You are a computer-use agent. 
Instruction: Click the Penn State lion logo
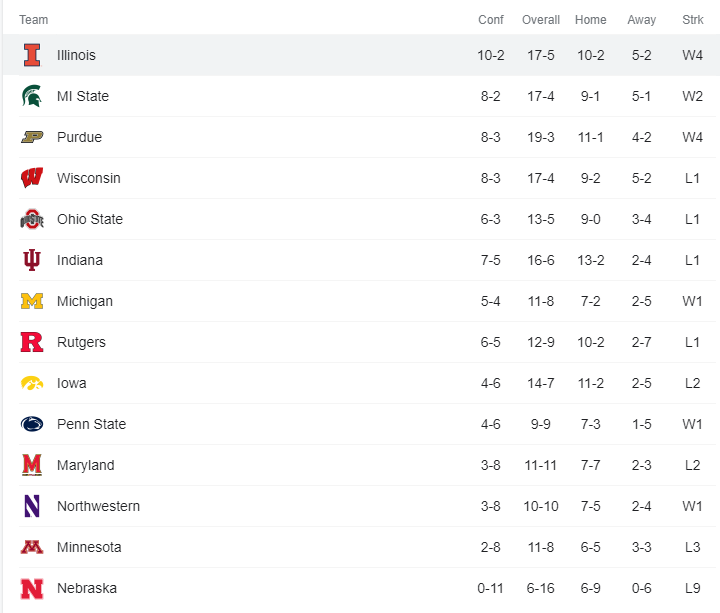32,424
